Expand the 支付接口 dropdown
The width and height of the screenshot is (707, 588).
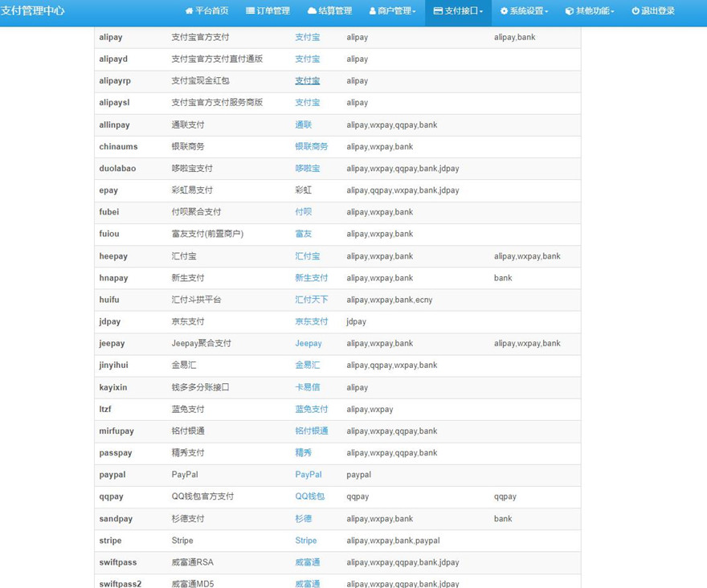point(458,10)
